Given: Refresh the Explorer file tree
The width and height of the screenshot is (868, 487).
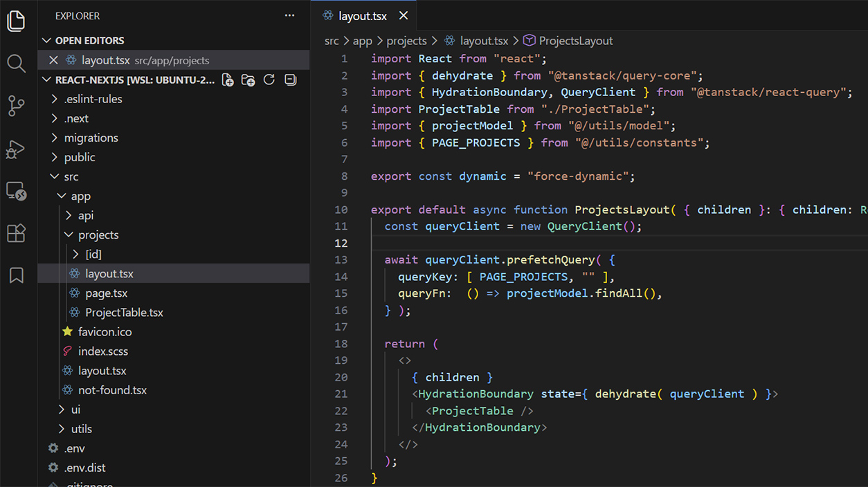Looking at the screenshot, I should 269,80.
